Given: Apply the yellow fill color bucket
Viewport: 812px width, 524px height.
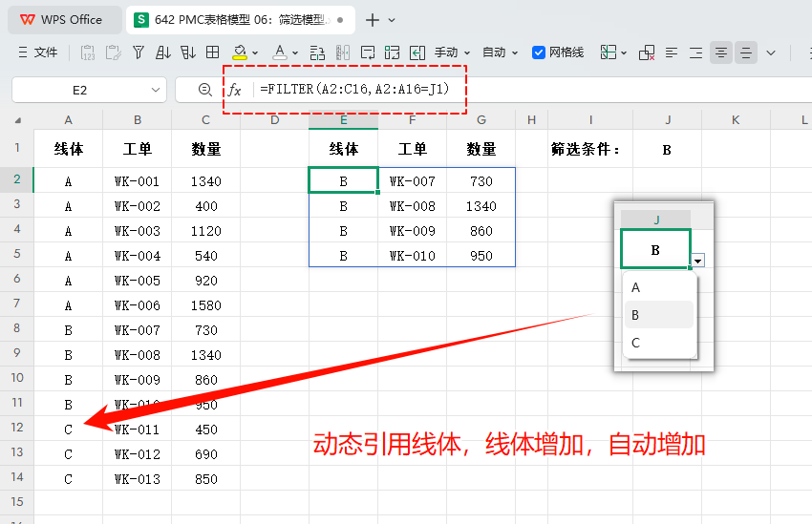Looking at the screenshot, I should coord(239,52).
